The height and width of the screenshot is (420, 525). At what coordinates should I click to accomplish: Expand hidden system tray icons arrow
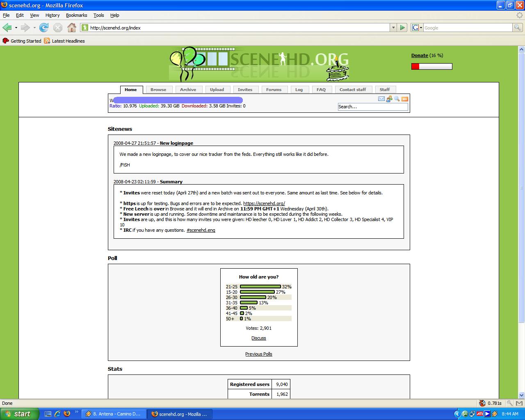pos(457,414)
